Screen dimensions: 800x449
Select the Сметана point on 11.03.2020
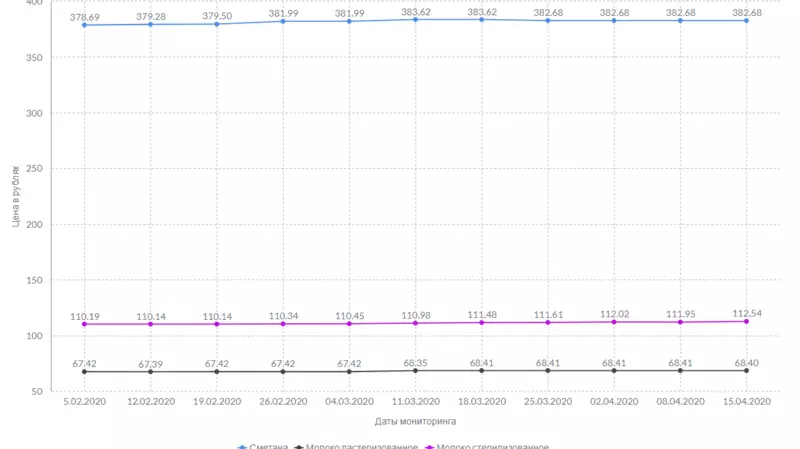(415, 19)
